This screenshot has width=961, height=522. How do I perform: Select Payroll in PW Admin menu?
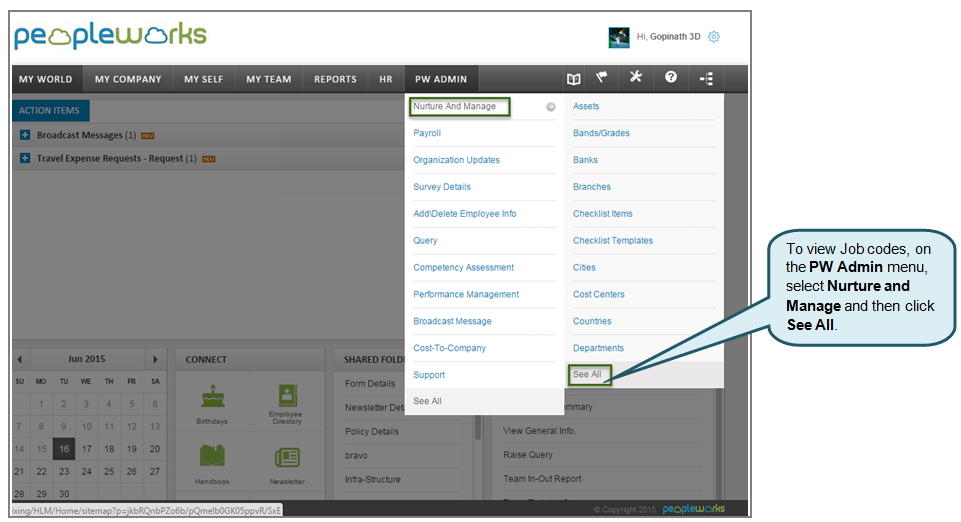point(427,133)
